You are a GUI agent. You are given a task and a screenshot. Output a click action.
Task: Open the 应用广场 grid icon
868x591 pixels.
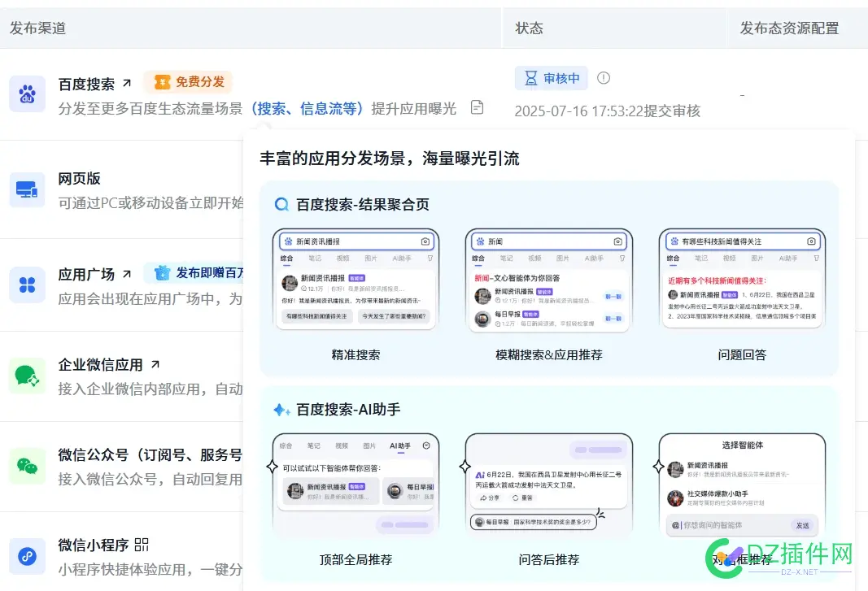point(27,285)
